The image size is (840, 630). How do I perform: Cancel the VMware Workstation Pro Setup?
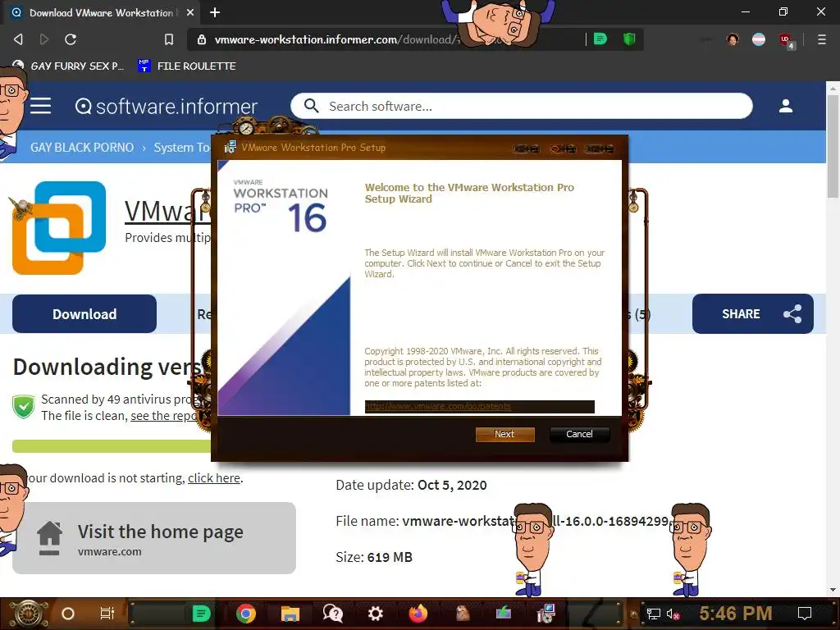point(579,434)
